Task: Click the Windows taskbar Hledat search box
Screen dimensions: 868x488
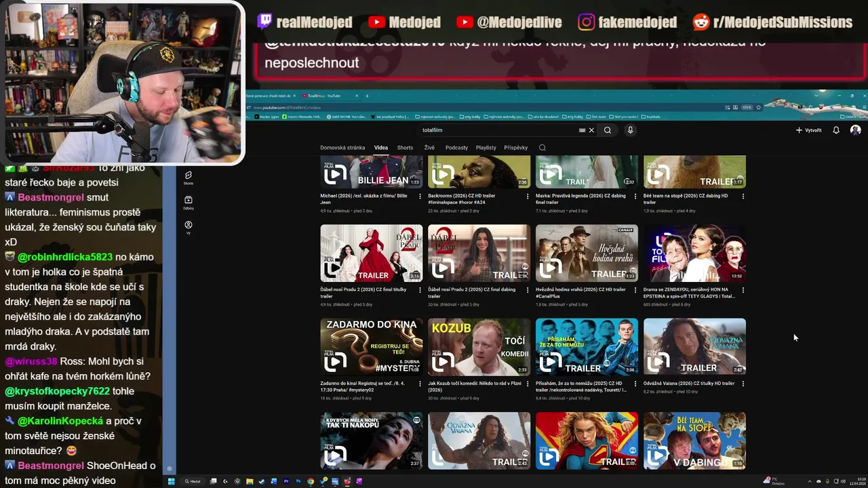Action: (193, 481)
